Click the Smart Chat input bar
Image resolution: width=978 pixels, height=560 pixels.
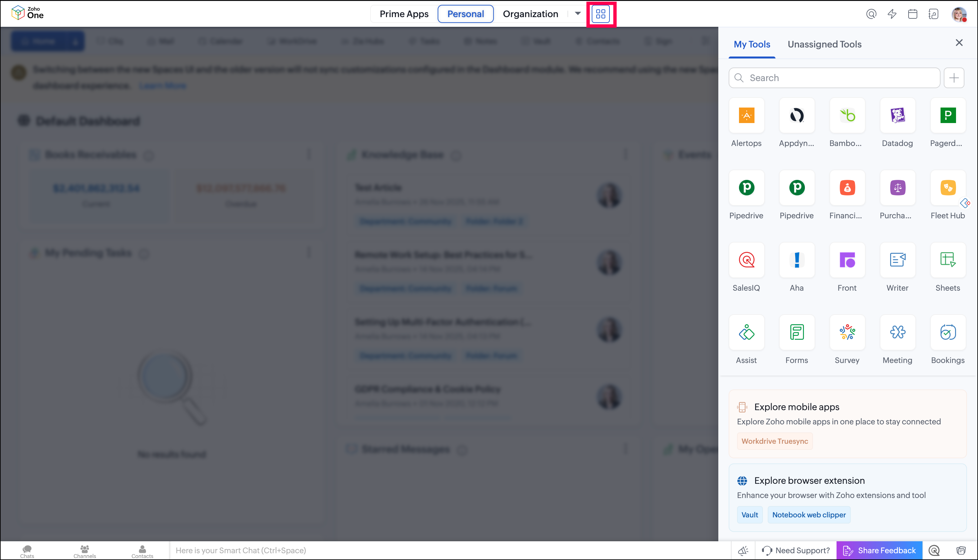point(449,550)
